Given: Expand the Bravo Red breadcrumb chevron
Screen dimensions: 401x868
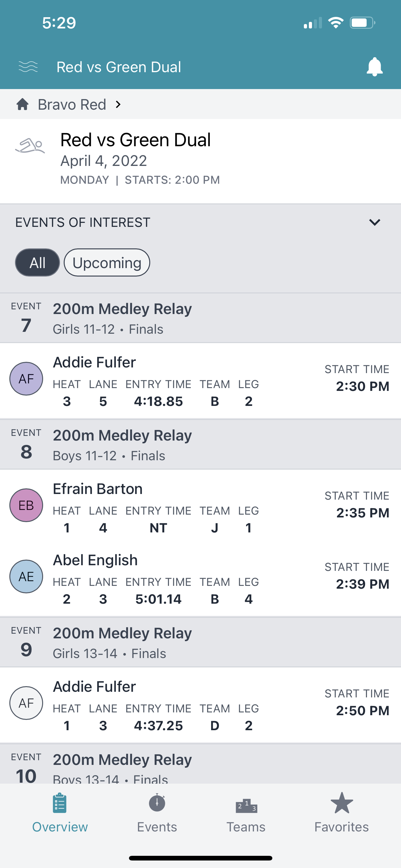Looking at the screenshot, I should [x=118, y=104].
